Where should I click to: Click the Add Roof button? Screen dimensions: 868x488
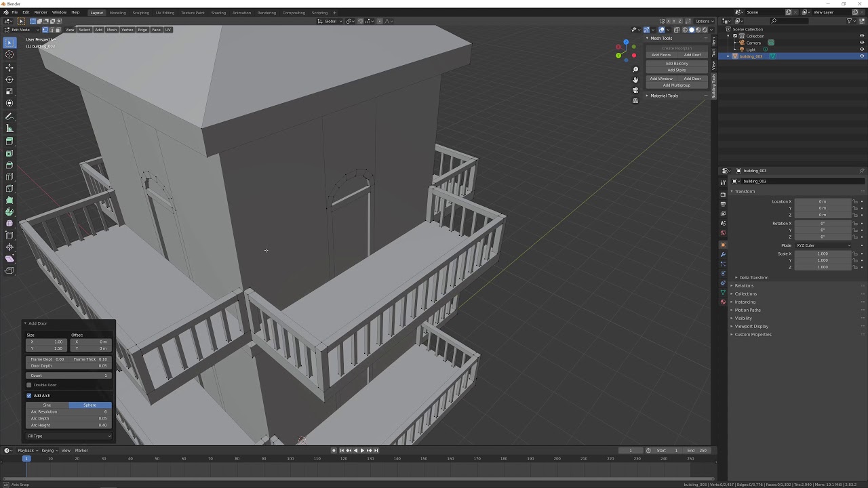click(x=692, y=55)
